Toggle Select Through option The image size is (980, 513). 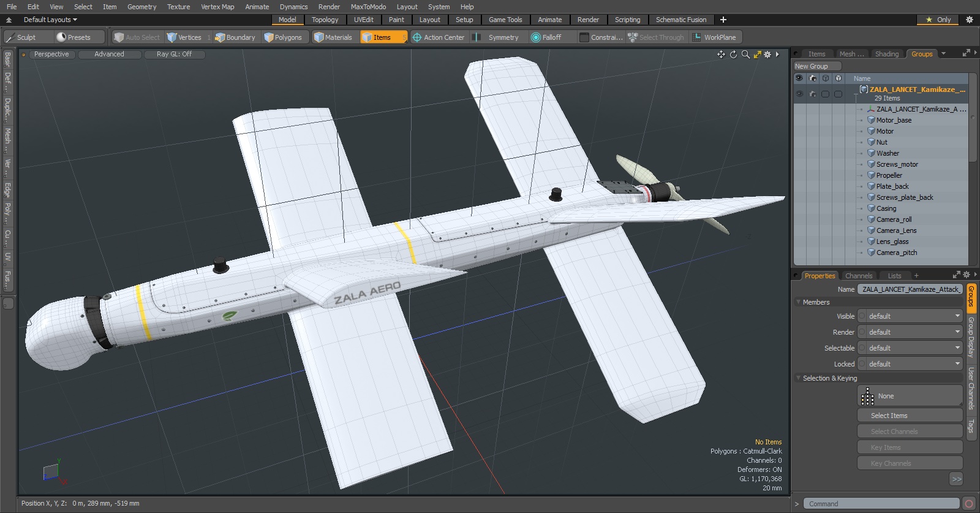(656, 37)
